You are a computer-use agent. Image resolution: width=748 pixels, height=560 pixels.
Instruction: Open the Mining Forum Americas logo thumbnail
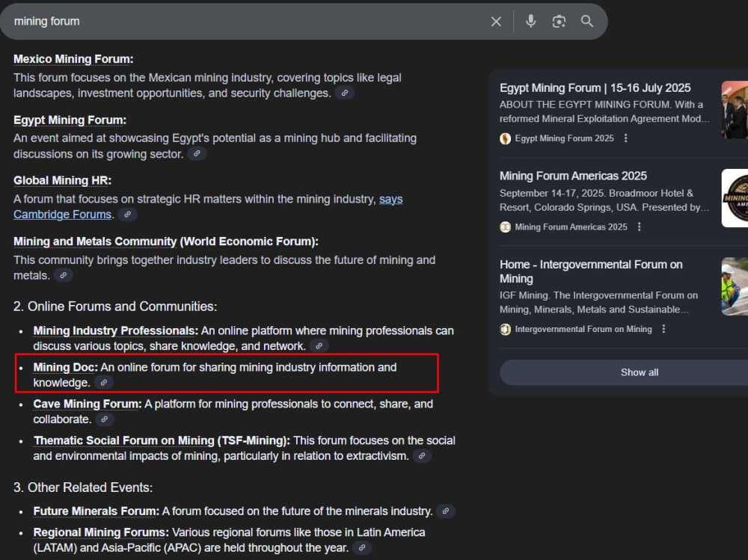coord(735,198)
